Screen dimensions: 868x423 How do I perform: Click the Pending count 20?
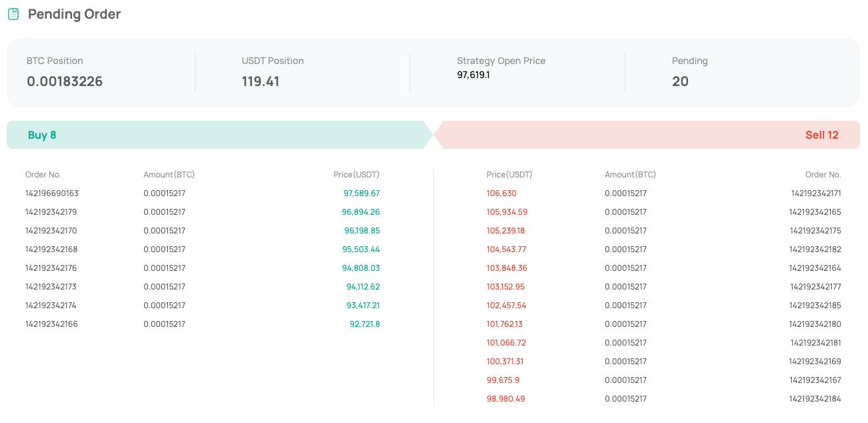click(x=680, y=81)
